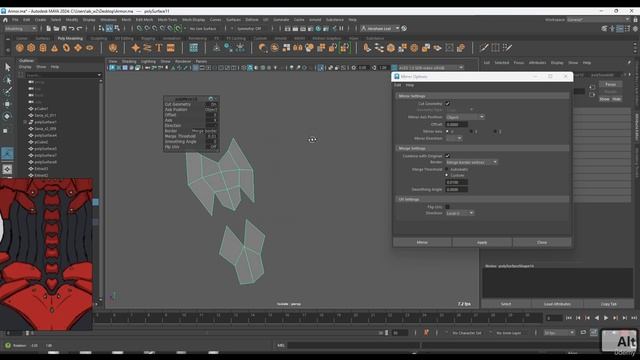Select the X Mirror Axis radio button
This screenshot has height=360, width=640.
pyautogui.click(x=447, y=131)
